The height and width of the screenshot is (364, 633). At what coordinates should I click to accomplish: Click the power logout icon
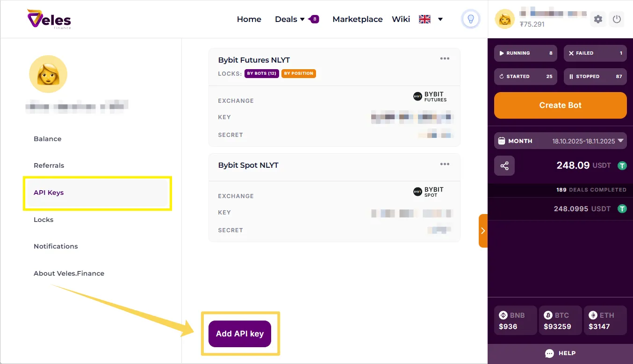[x=617, y=19]
